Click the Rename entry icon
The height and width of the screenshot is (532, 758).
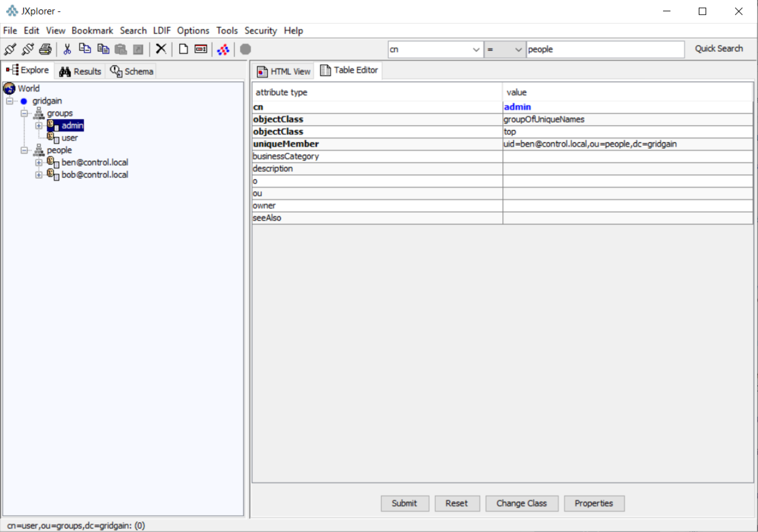pos(201,49)
